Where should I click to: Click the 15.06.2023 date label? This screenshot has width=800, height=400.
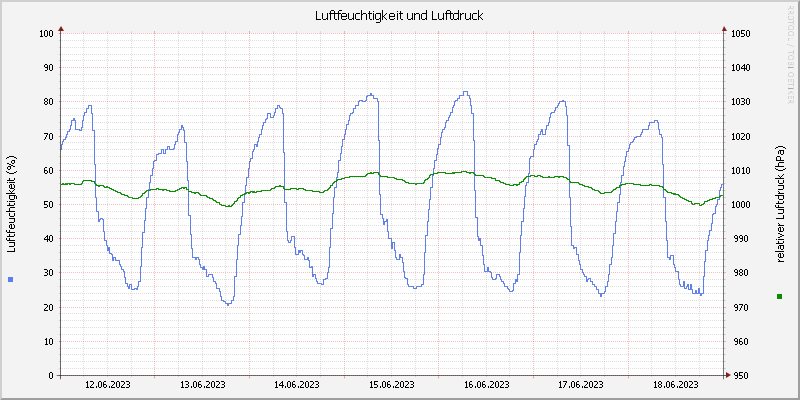point(392,385)
